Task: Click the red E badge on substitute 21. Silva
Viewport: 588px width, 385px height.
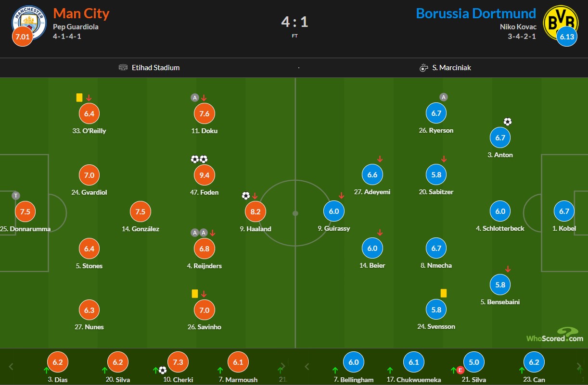Action: point(460,370)
